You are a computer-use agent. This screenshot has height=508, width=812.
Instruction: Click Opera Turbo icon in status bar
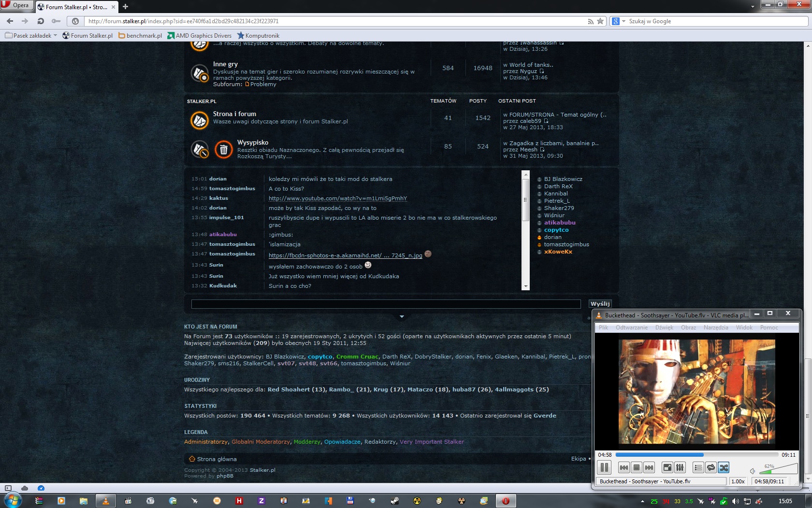(41, 488)
